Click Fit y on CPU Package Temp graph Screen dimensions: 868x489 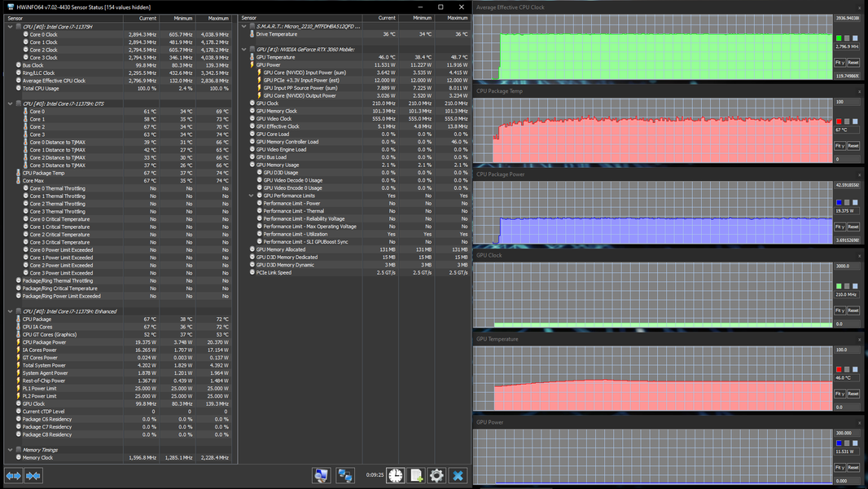point(840,146)
